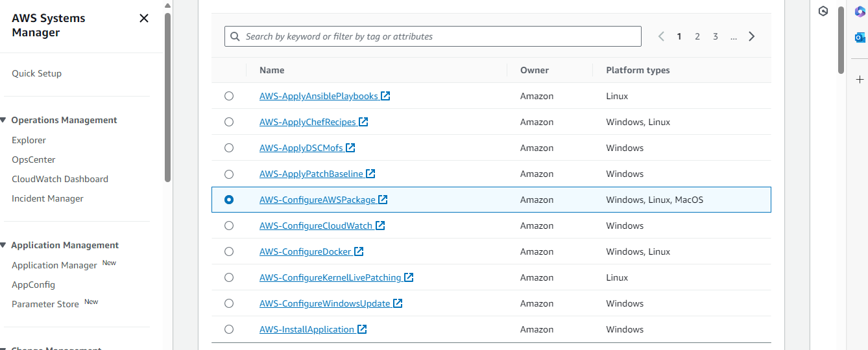Click the hexagon icon at top right
This screenshot has height=350, width=868.
point(823,11)
